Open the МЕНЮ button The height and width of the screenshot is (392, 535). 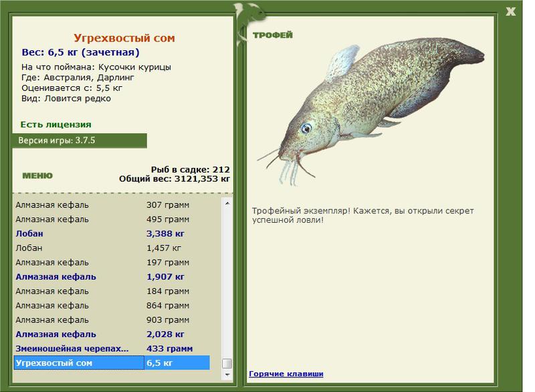tap(37, 176)
